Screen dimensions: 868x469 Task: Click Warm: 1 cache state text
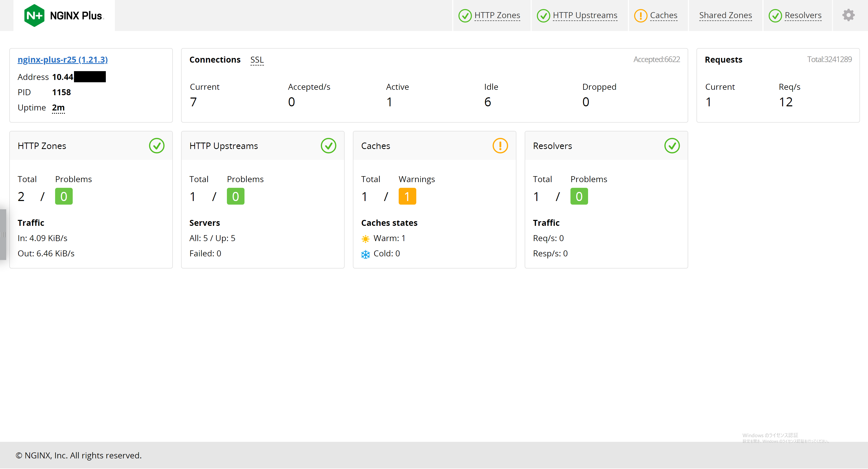coord(390,239)
